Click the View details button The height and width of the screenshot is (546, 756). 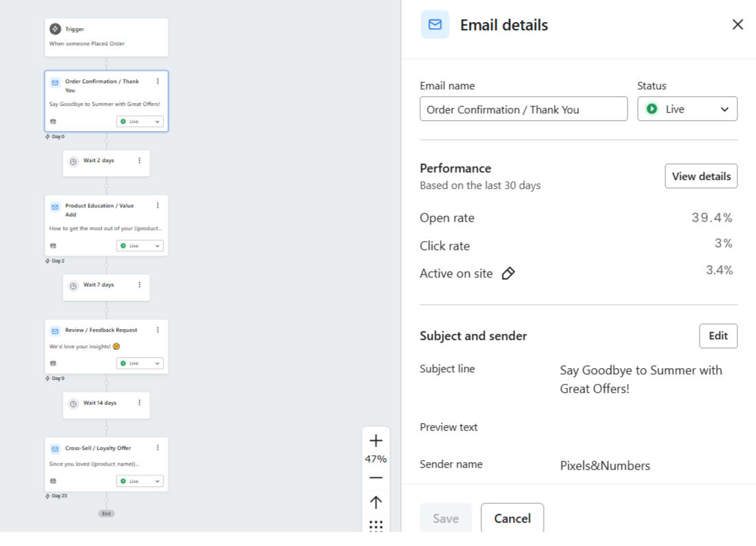tap(700, 177)
